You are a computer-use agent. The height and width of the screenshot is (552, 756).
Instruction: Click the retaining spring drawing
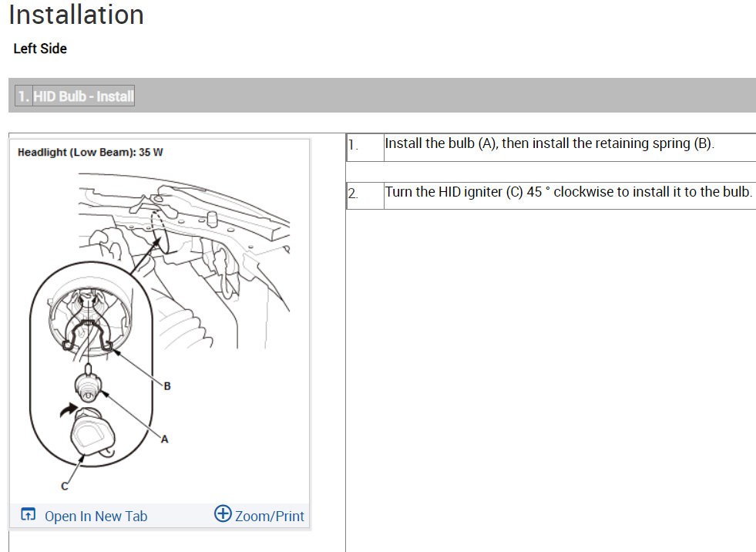(88, 334)
